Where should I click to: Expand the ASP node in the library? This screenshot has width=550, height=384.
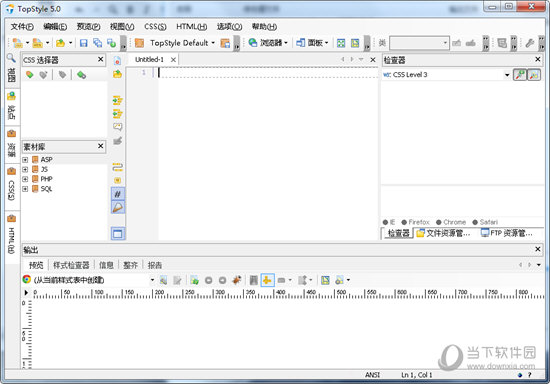point(25,160)
